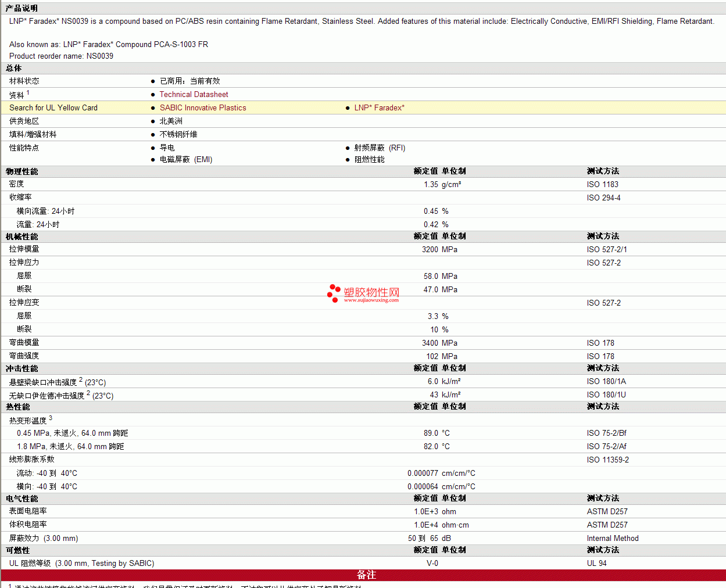Click footnote superscript 3 beside 热变形温度
Viewport: 726px width, 588px height.
coord(51,418)
